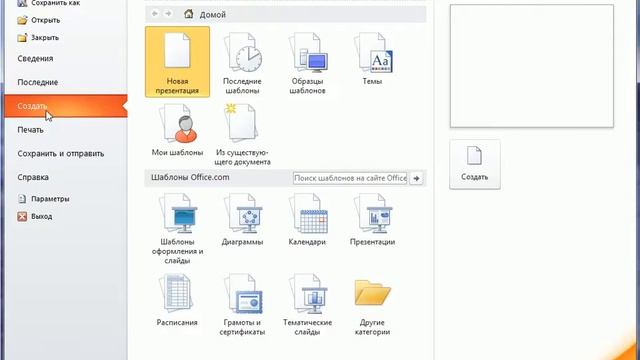This screenshot has width=640, height=360.
Task: Switch to the Последние tab
Action: click(38, 82)
